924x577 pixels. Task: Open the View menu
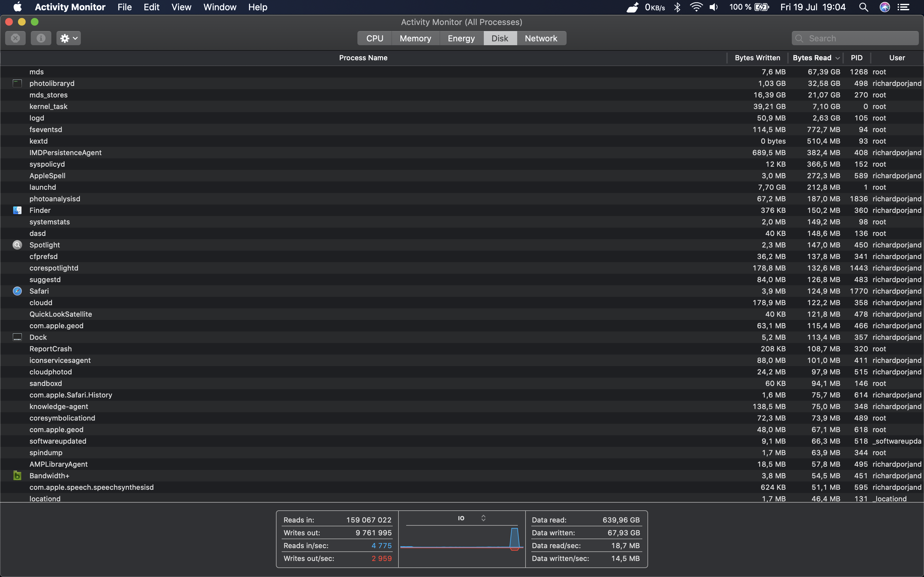coord(181,7)
